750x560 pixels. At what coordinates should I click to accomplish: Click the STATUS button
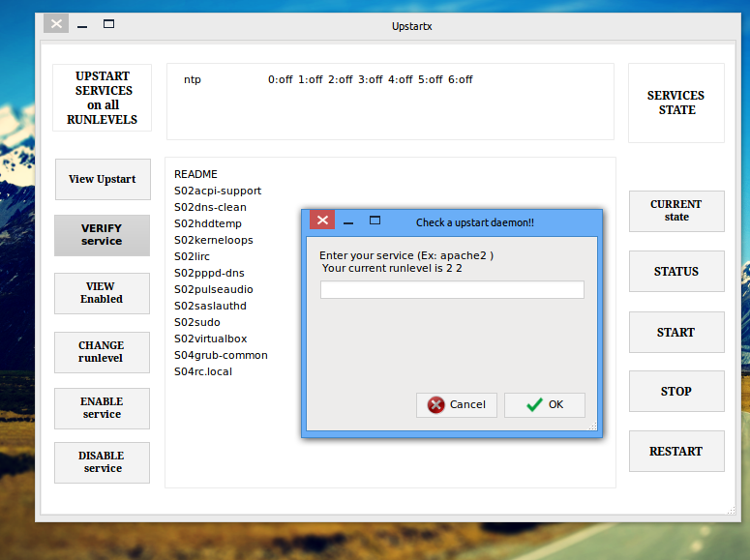pos(676,271)
